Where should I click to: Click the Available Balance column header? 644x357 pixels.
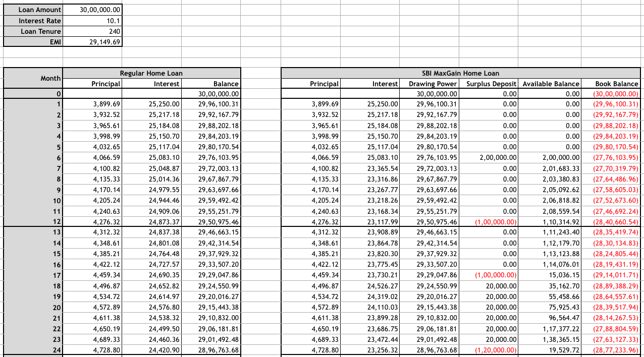pyautogui.click(x=550, y=84)
